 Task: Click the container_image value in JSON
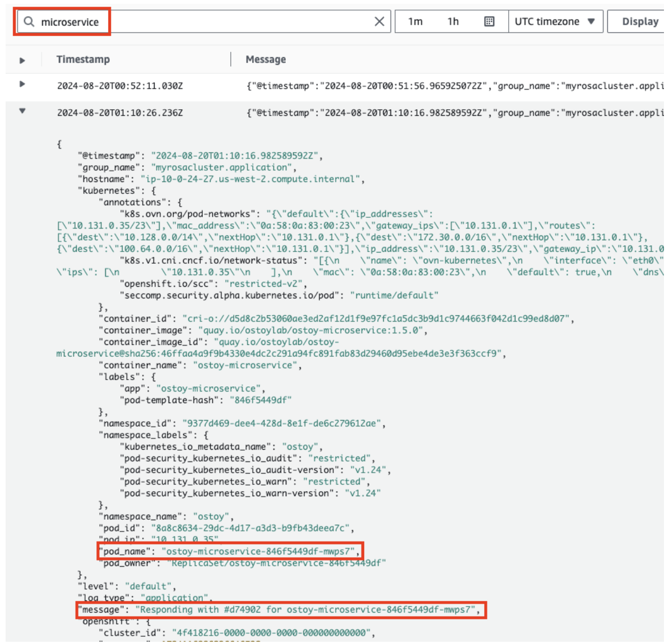(x=312, y=330)
